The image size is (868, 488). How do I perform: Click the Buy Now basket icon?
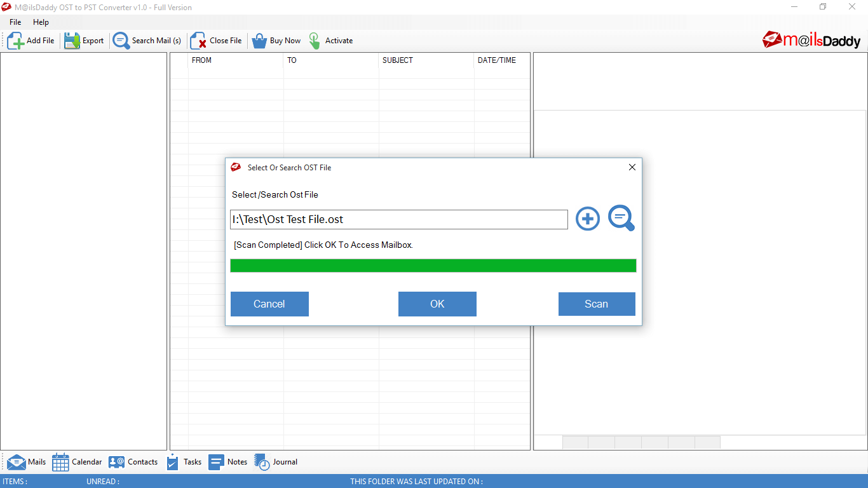click(x=259, y=41)
